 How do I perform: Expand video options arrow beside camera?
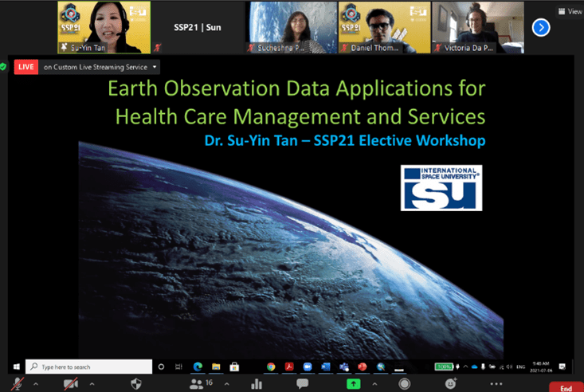(92, 383)
